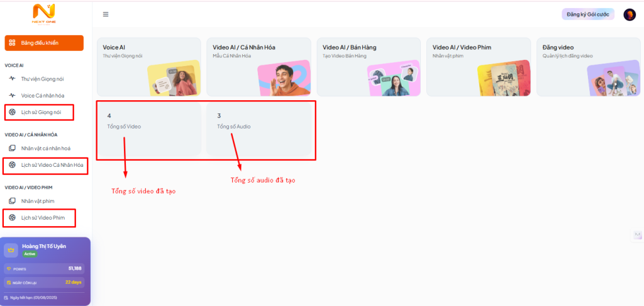Open the Voice AI card
The image size is (644, 306).
pyautogui.click(x=148, y=67)
